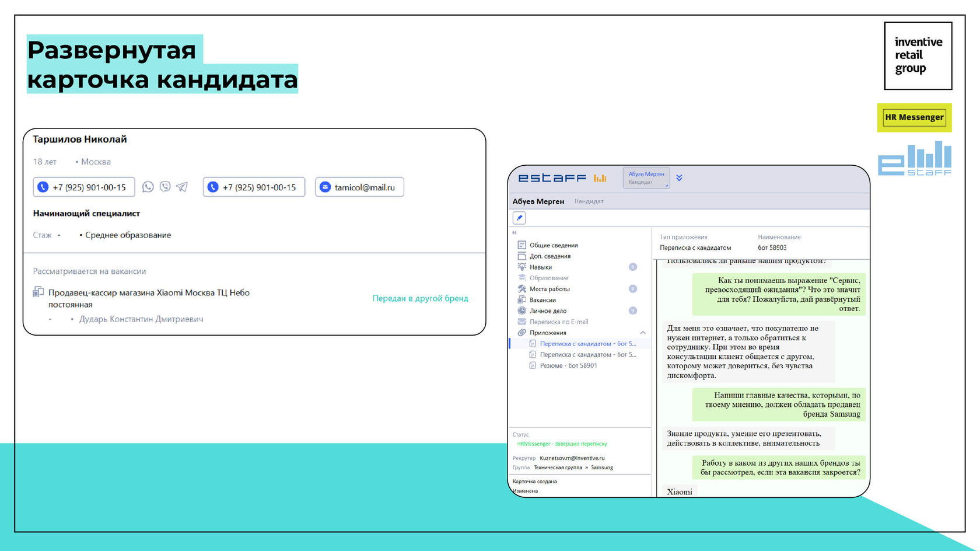Click the message about других наших брендов
The image size is (980, 551).
tap(779, 468)
